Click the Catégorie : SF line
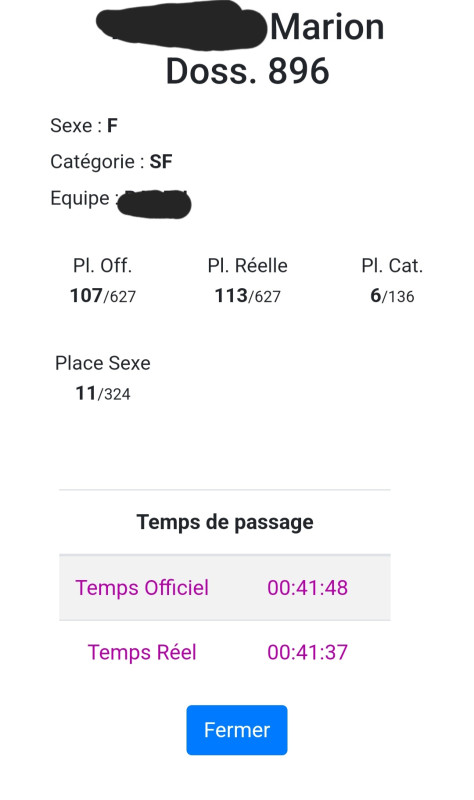This screenshot has height=800, width=474. (x=111, y=162)
